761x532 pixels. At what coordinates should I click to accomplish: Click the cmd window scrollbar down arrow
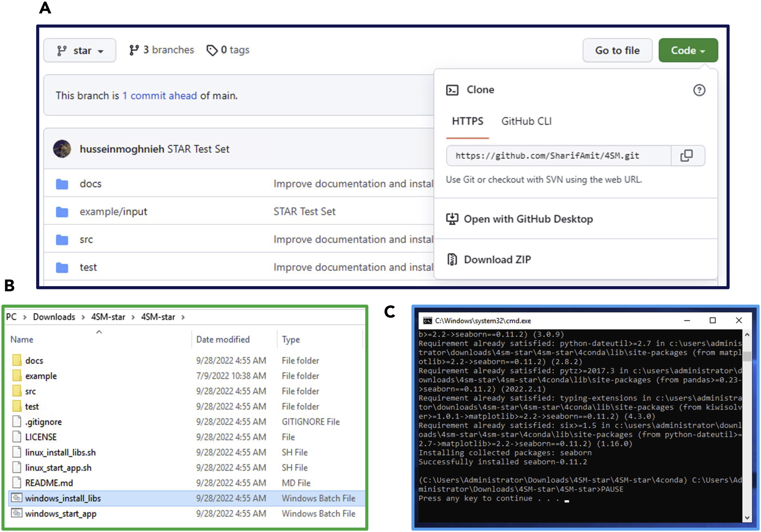coord(747,517)
